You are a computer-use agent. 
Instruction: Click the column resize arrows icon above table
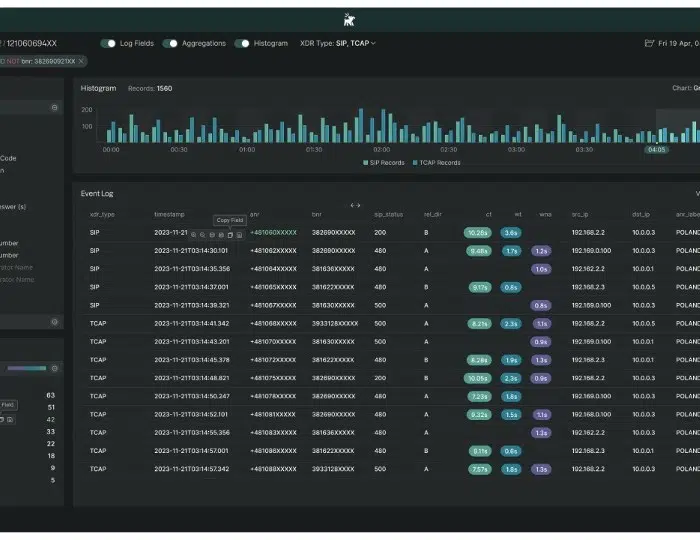(x=355, y=205)
